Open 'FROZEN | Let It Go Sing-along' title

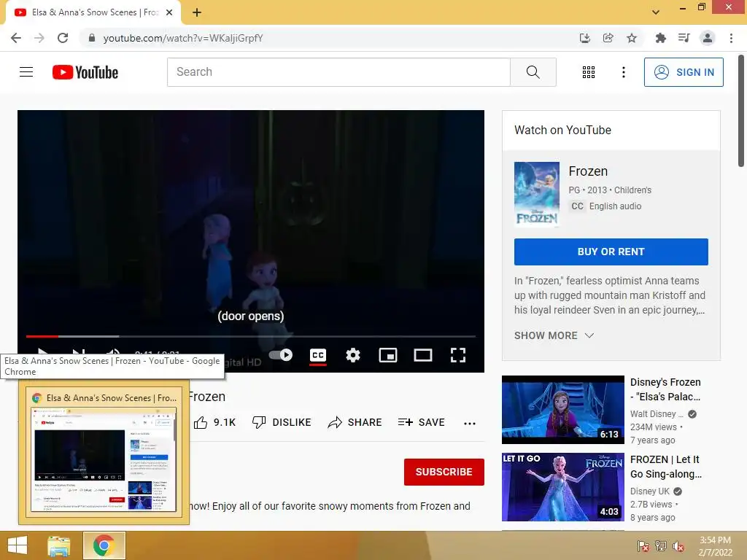pyautogui.click(x=665, y=467)
